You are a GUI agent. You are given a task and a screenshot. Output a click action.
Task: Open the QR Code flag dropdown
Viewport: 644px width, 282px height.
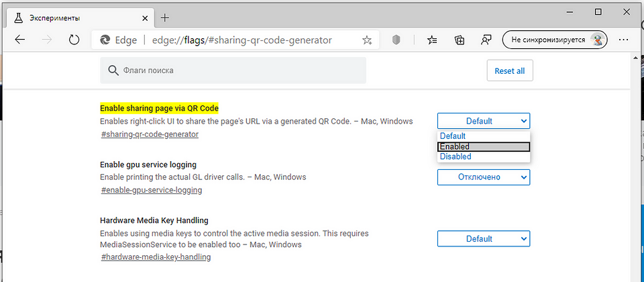[484, 122]
